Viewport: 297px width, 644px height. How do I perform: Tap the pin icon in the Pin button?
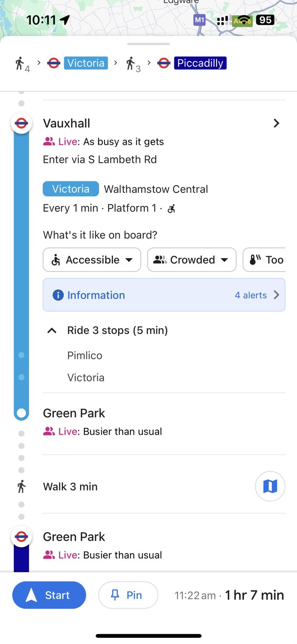pyautogui.click(x=115, y=595)
